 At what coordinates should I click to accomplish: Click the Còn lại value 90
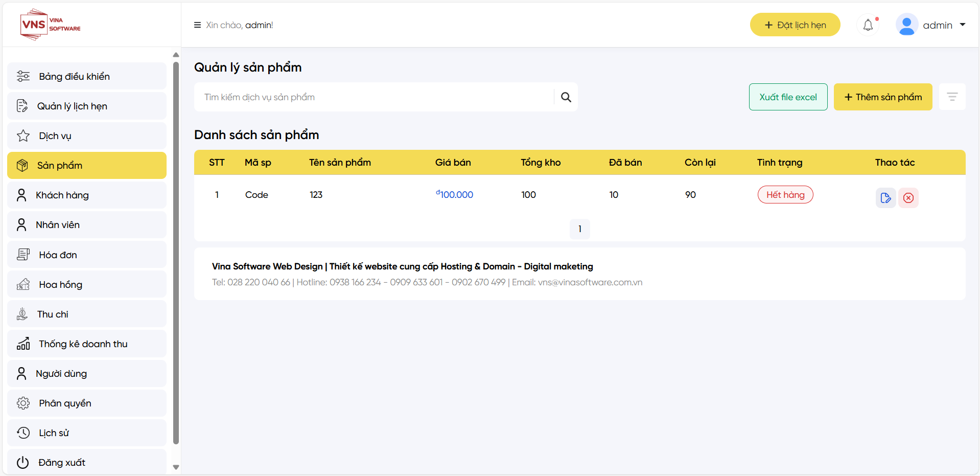point(690,195)
